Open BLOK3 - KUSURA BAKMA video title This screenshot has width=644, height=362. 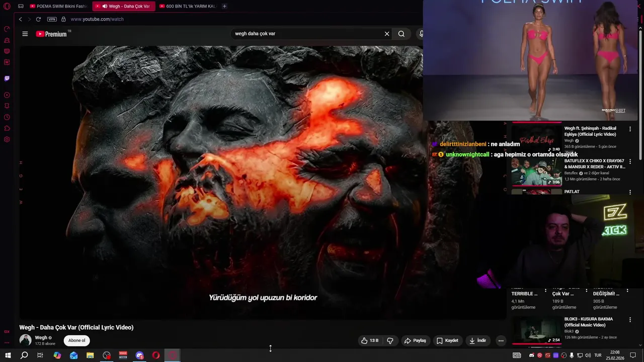pyautogui.click(x=588, y=322)
